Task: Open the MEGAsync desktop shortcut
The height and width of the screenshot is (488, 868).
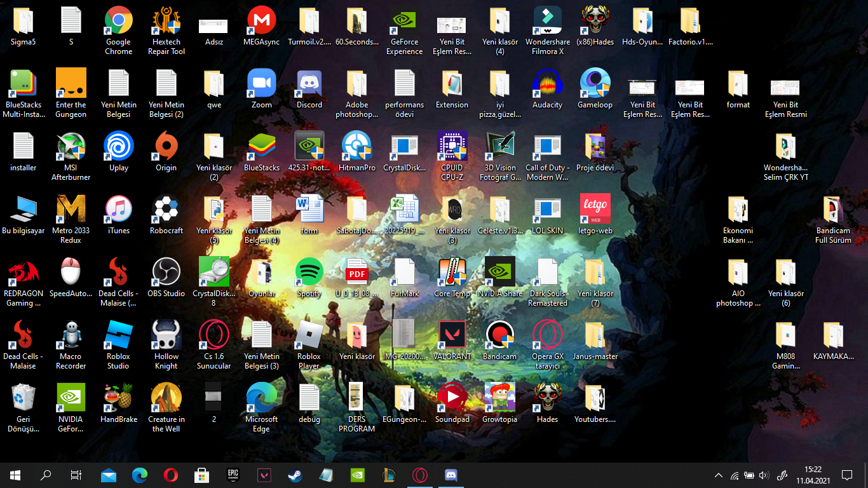Action: (x=262, y=26)
